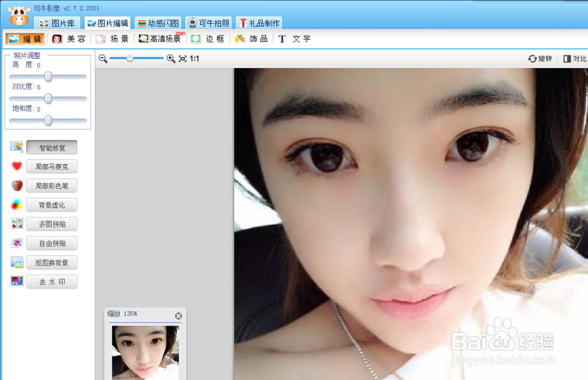Click the zoom out magnifier icon
The image size is (588, 380).
(x=103, y=58)
